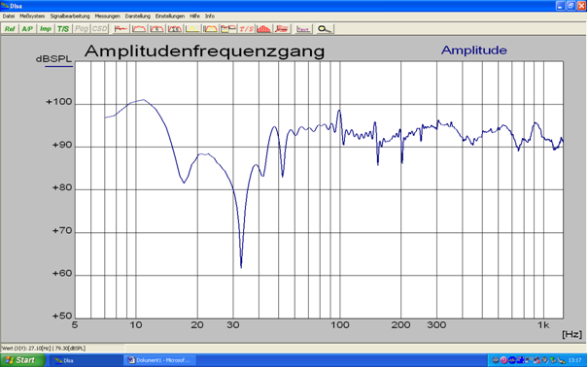The width and height of the screenshot is (588, 368).
Task: Click the Wert status bar readout
Action: tap(44, 349)
